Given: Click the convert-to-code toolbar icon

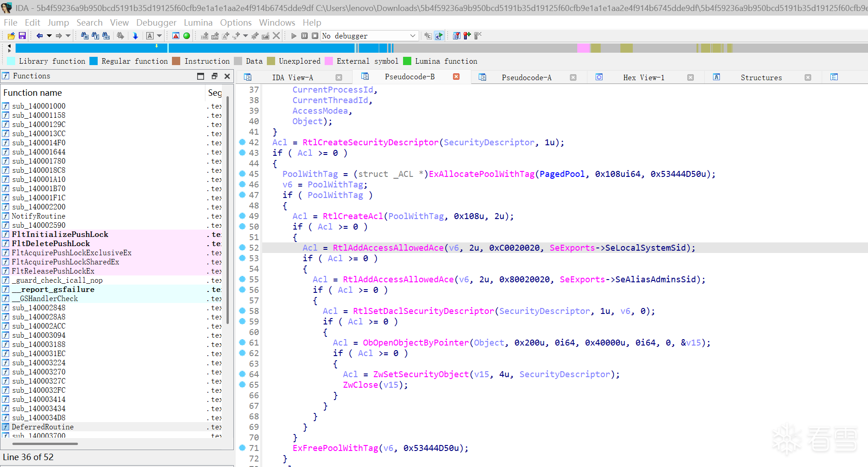Looking at the screenshot, I should click(x=205, y=36).
